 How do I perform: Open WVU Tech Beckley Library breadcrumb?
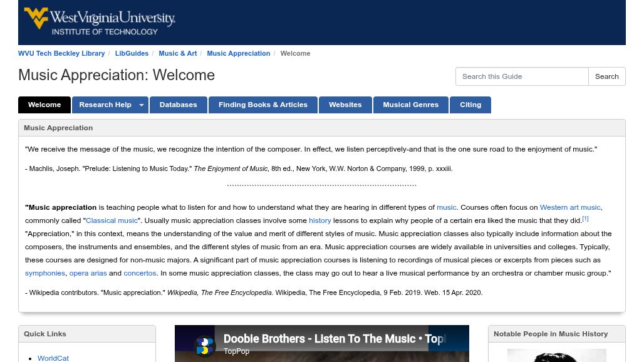61,53
